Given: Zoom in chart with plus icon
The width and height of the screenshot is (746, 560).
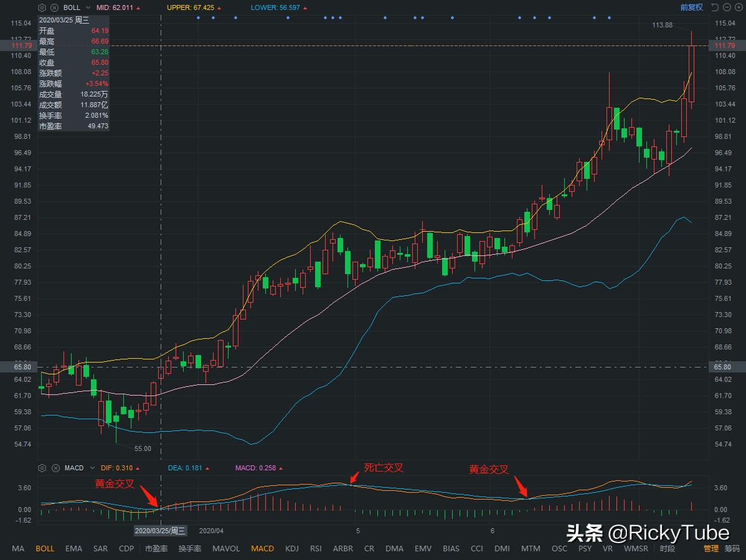Looking at the screenshot, I should (x=739, y=7).
